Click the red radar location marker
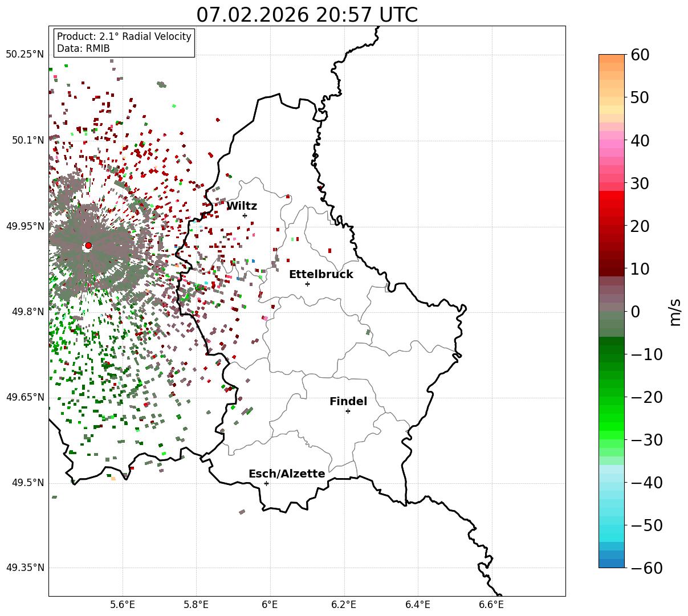688x616 pixels. 88,246
